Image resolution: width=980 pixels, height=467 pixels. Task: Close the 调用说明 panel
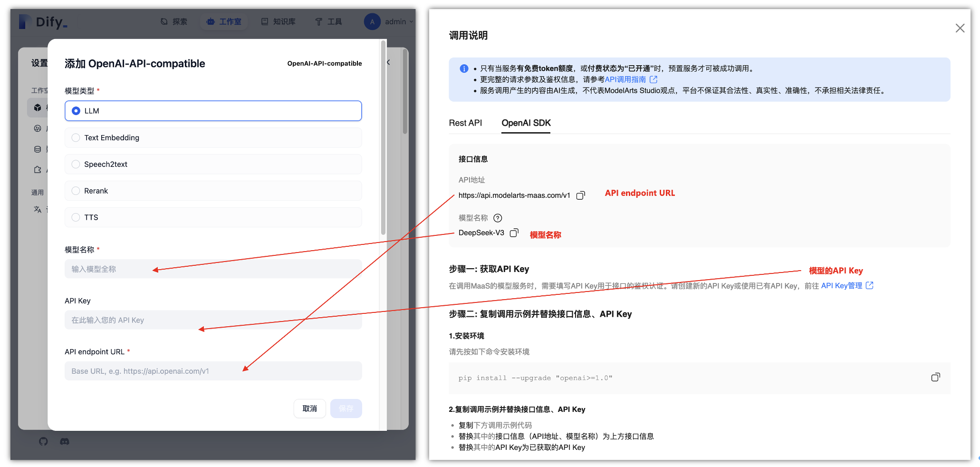tap(960, 28)
